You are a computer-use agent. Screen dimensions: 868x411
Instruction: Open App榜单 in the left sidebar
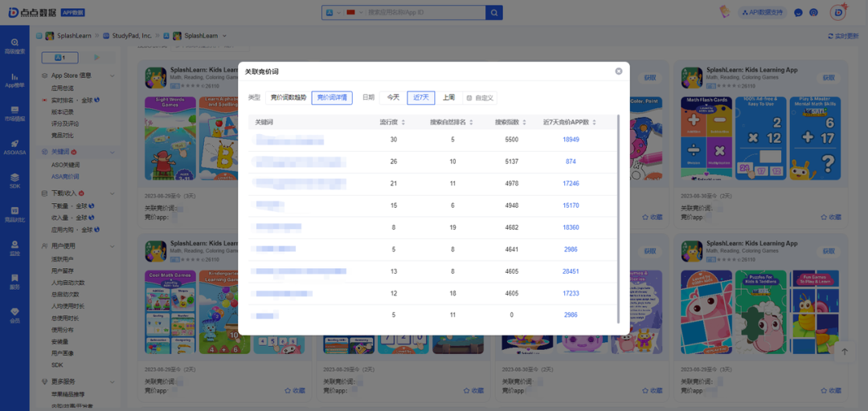(14, 80)
